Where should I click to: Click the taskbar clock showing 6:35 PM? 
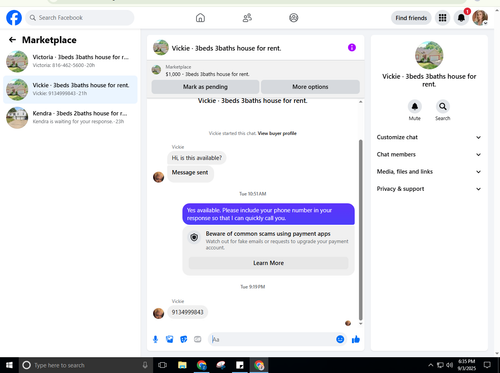point(466,365)
